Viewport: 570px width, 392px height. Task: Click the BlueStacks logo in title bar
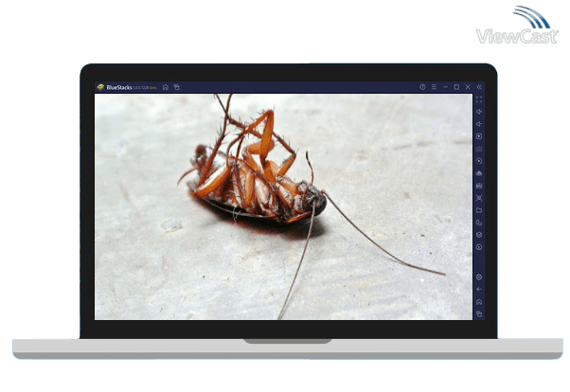100,87
